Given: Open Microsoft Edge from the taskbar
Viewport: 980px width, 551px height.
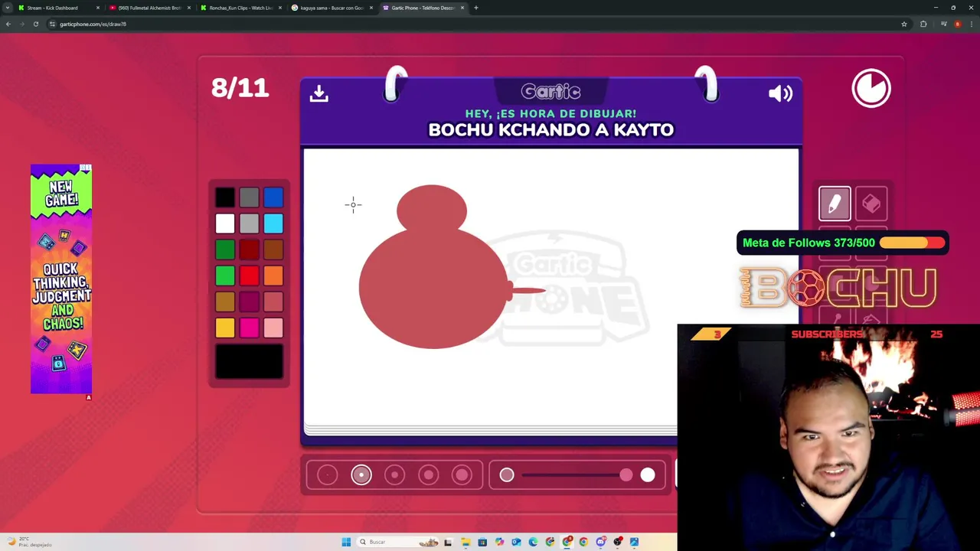Looking at the screenshot, I should (533, 542).
